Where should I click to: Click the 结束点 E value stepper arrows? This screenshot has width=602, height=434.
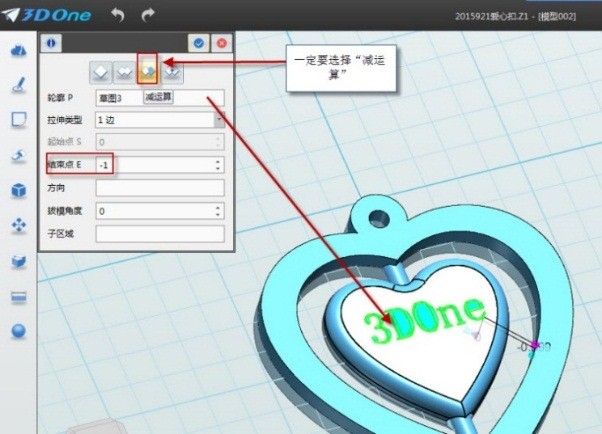218,164
